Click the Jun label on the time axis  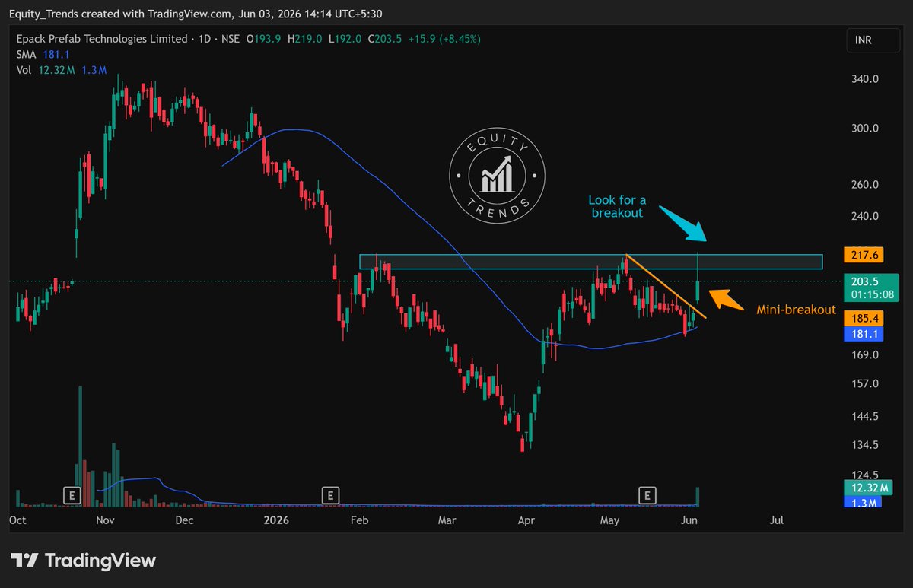pos(689,521)
